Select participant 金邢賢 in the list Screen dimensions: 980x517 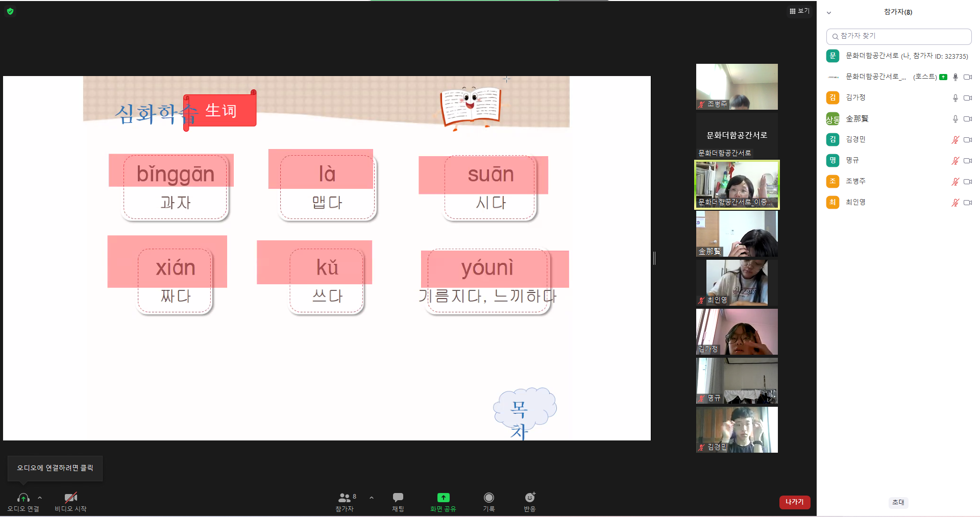tap(857, 119)
